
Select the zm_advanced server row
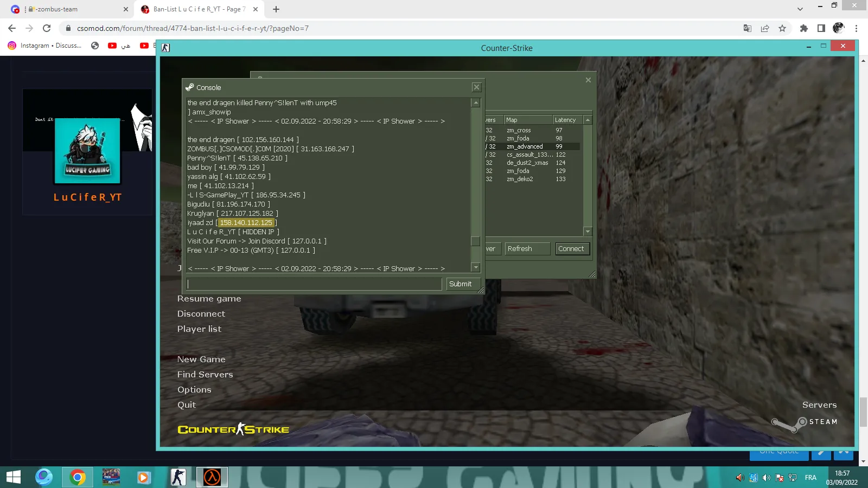coord(534,146)
